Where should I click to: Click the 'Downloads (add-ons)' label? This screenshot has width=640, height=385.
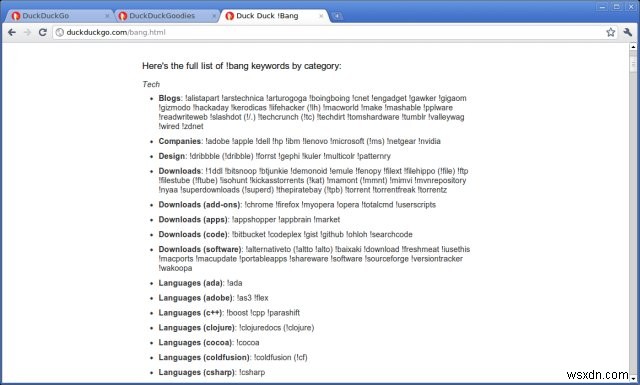tap(200, 205)
